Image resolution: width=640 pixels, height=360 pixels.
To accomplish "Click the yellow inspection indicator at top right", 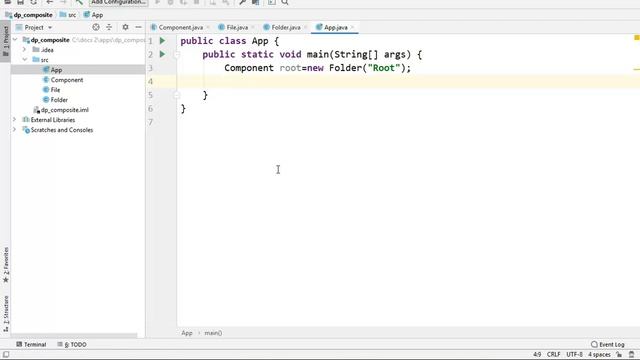I will tap(636, 38).
